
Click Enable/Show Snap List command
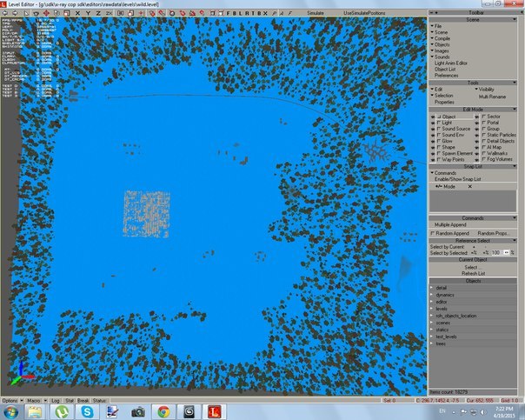(x=457, y=179)
